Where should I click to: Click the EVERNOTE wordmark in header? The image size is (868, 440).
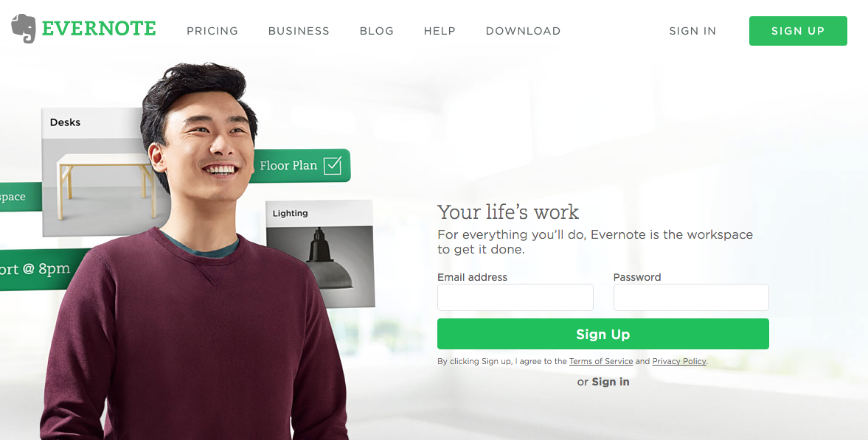pyautogui.click(x=99, y=29)
